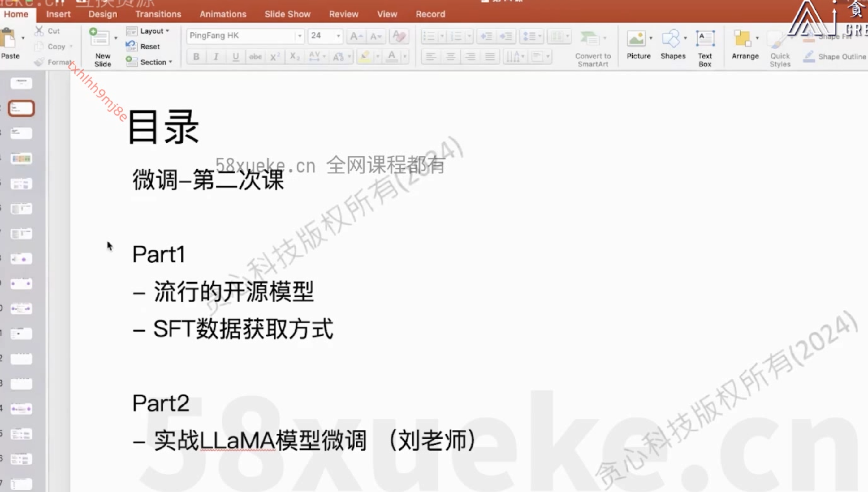Screen dimensions: 868x492
Task: Open the Shapes gallery icon
Action: click(671, 39)
